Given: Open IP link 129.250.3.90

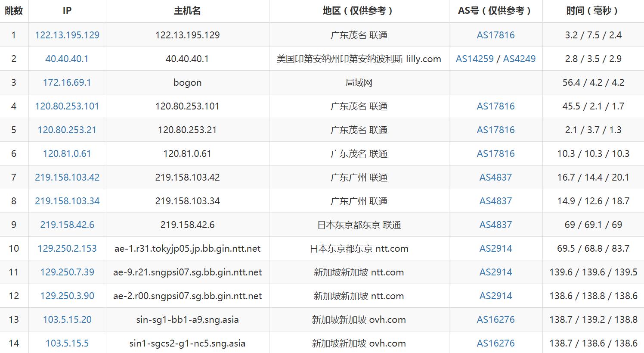Looking at the screenshot, I should [x=67, y=296].
